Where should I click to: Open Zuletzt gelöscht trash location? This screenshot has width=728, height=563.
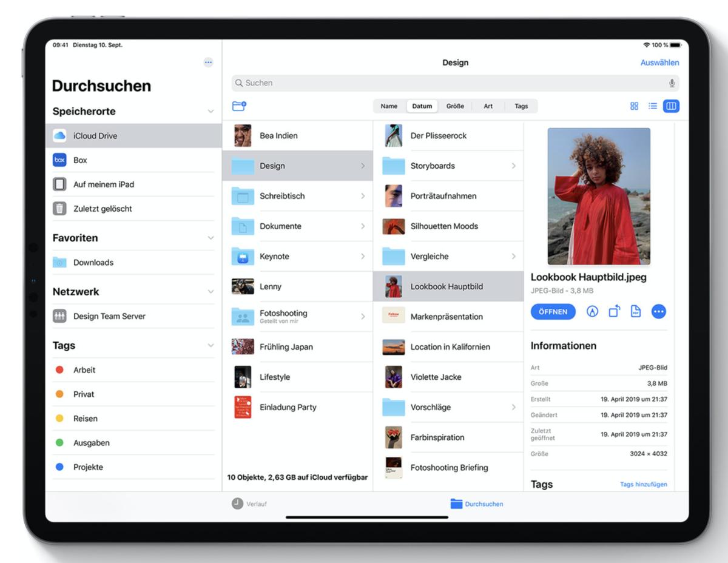coord(133,209)
